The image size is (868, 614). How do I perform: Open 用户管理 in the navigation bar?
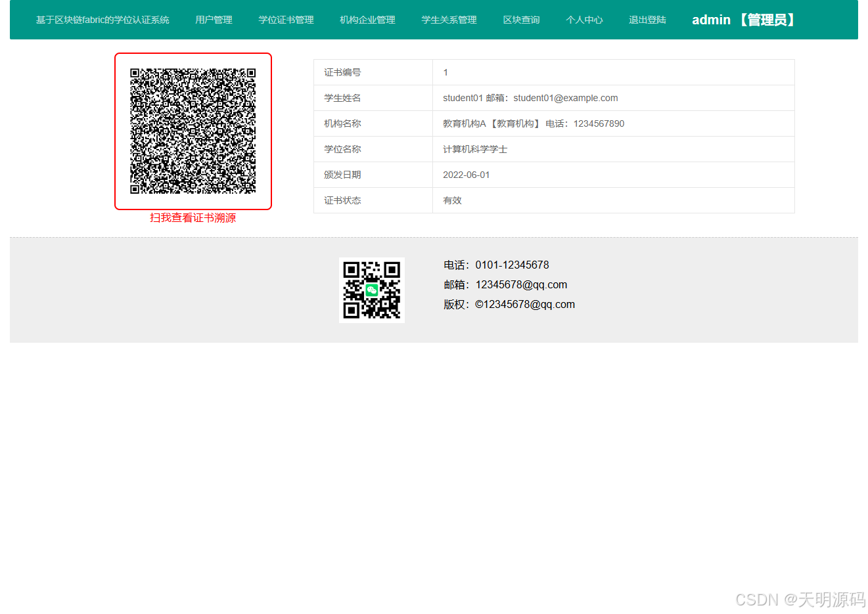pos(214,20)
